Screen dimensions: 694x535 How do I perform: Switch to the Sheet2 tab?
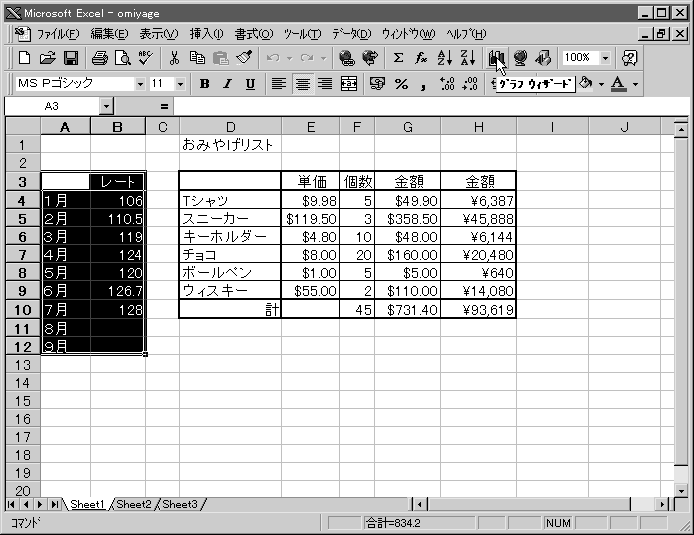click(x=133, y=505)
